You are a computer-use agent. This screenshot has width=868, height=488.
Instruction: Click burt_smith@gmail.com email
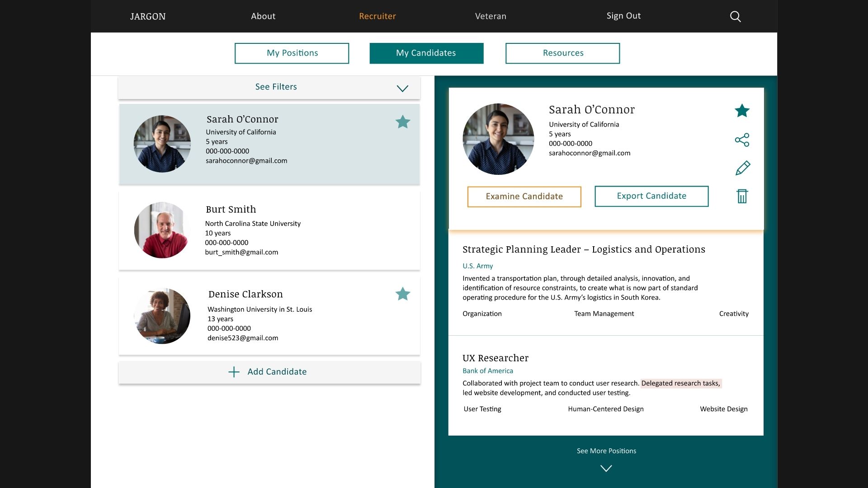point(241,252)
